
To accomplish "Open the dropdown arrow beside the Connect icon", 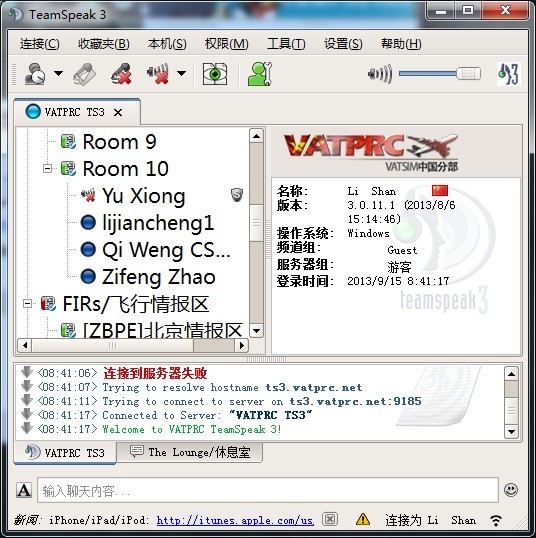I will tap(59, 73).
